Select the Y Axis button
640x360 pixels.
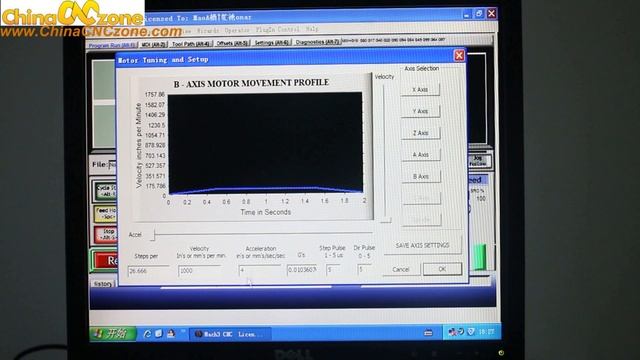coord(420,111)
